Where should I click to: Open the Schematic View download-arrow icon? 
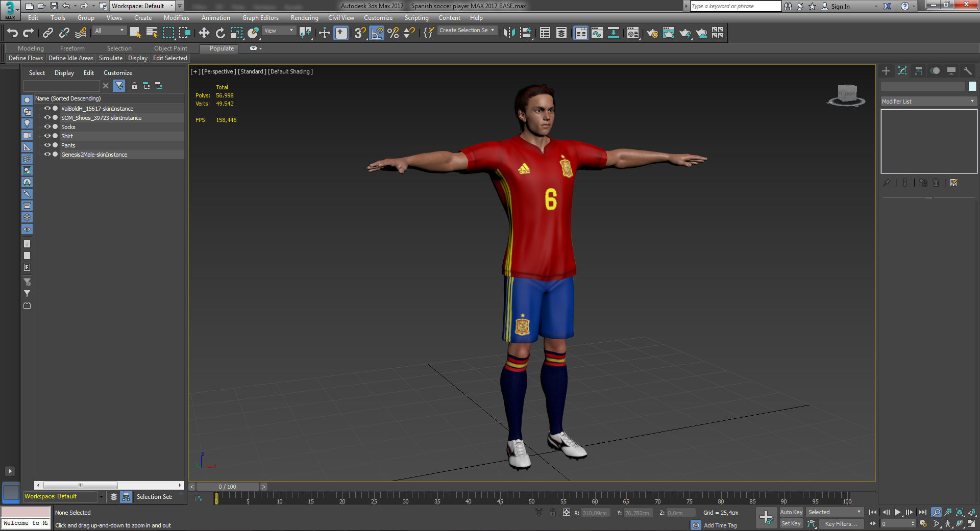[x=614, y=33]
